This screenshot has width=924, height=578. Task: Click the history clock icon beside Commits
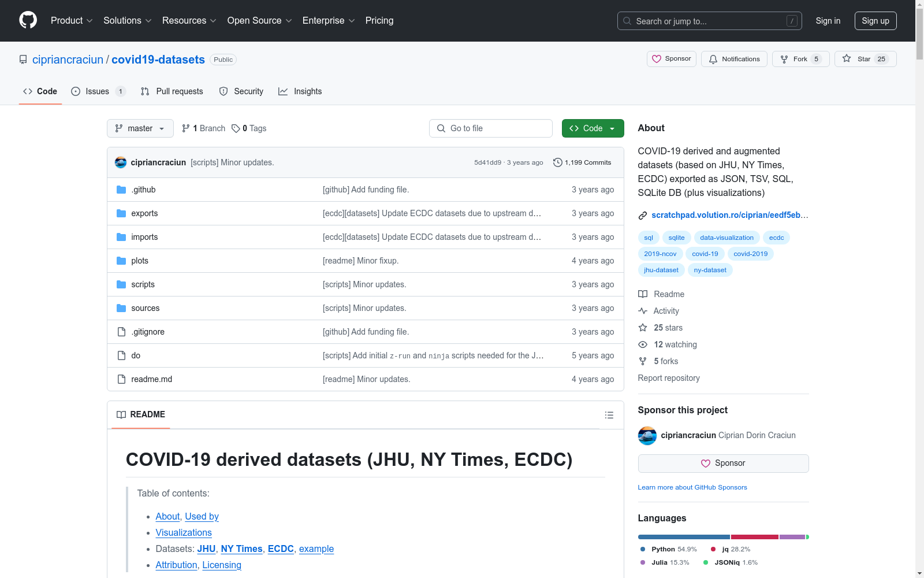tap(558, 162)
